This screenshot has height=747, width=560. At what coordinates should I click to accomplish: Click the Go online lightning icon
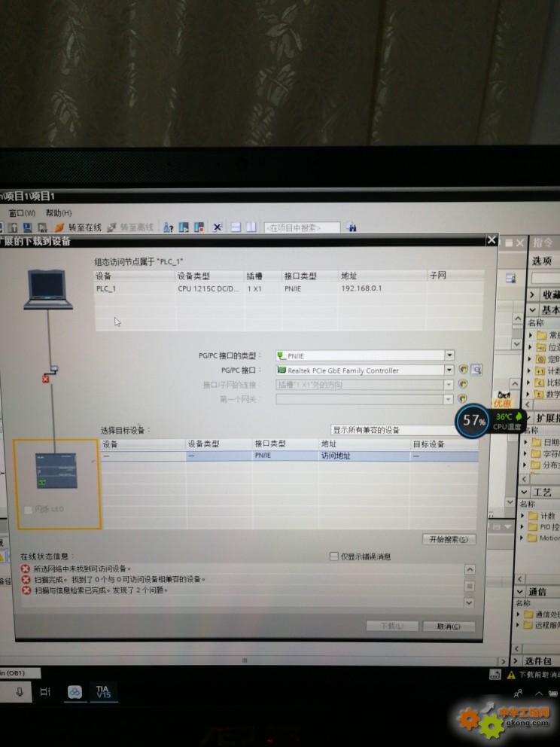[59, 227]
